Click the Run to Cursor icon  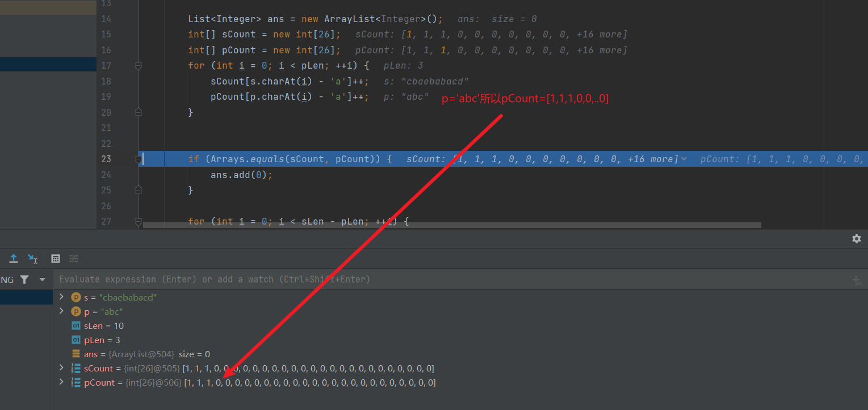pos(33,259)
